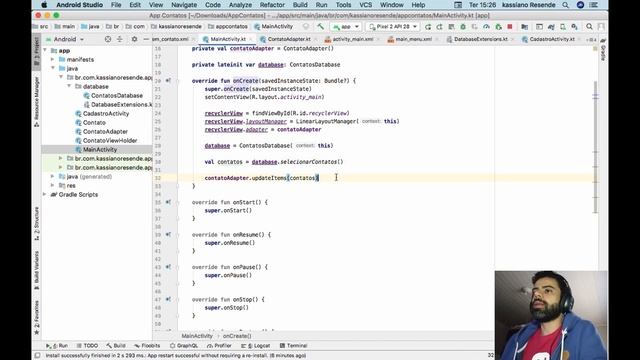Screen dimensions: 640x360
Task: Open the Android project view dropdown
Action: pyautogui.click(x=64, y=39)
